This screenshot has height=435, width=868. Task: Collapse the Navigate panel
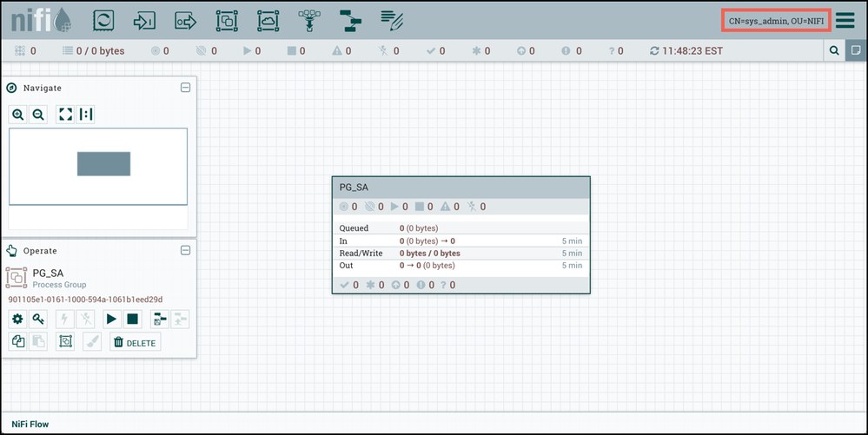[x=185, y=88]
